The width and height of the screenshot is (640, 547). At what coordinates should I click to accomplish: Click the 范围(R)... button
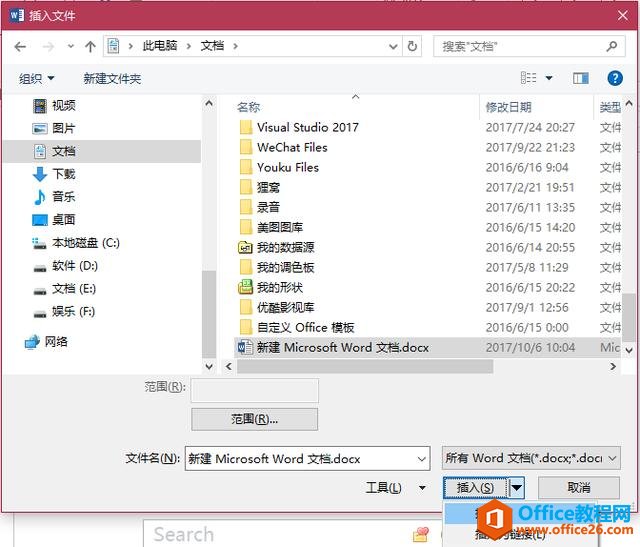pos(254,419)
